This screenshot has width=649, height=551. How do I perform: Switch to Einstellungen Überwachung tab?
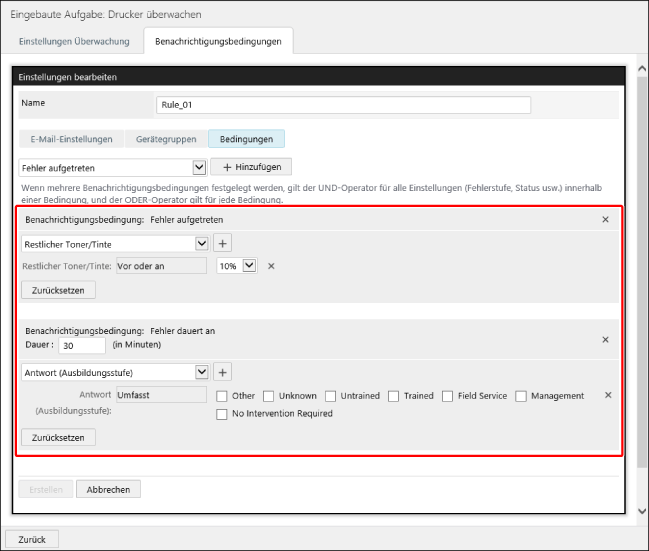click(x=73, y=41)
